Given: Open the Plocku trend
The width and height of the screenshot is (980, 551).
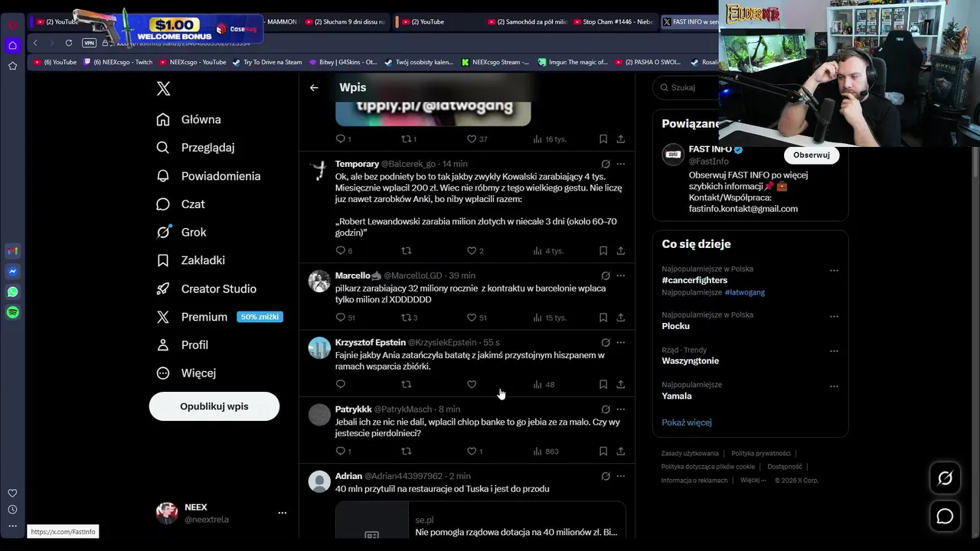Looking at the screenshot, I should point(676,326).
